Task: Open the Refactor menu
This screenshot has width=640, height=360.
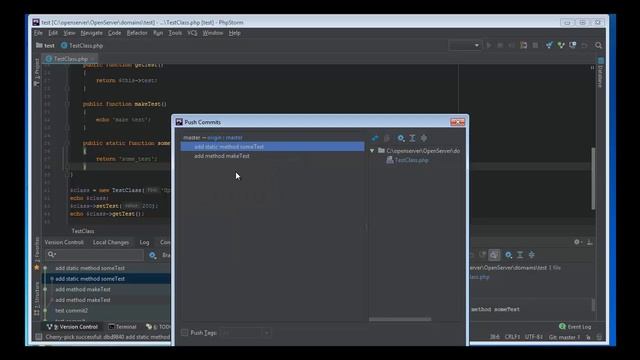Action: [137, 33]
